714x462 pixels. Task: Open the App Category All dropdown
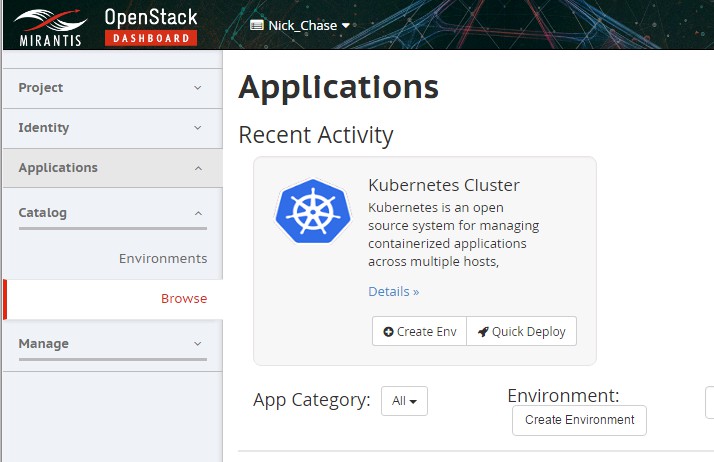click(x=404, y=401)
